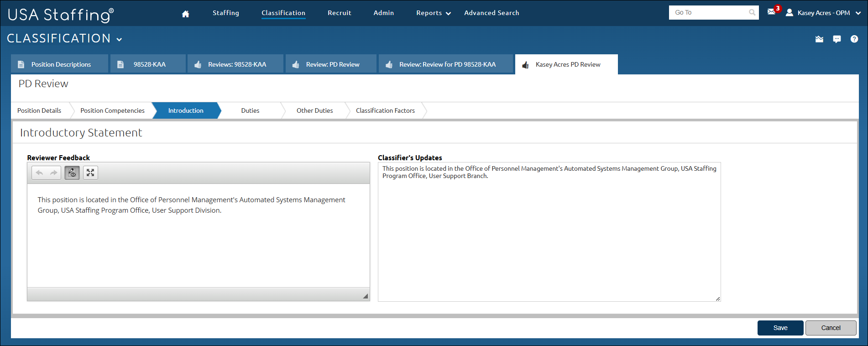Go to the Position Competencies step
This screenshot has width=868, height=346.
pos(112,110)
